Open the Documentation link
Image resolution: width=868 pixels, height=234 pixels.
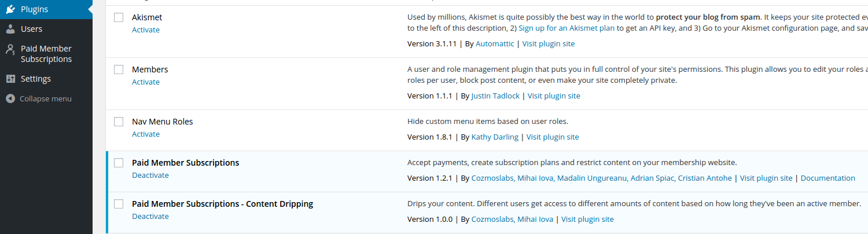(828, 178)
